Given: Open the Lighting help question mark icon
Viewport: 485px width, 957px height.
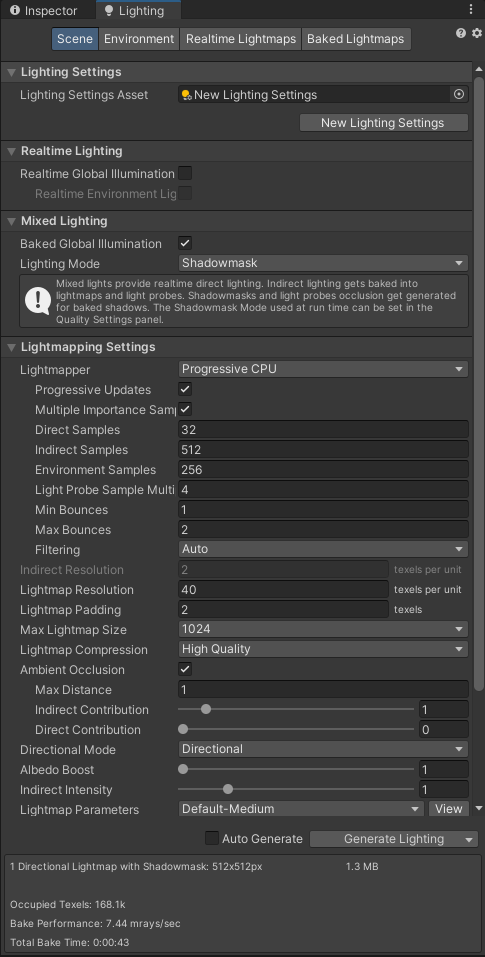Looking at the screenshot, I should coord(461,34).
